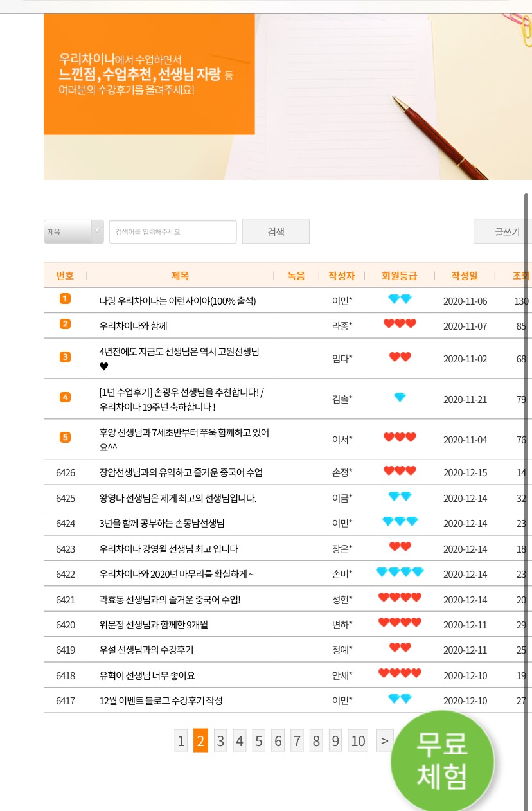Open post 우리차이나 강영월 선생님 최고 입니다
The height and width of the screenshot is (811, 532).
pyautogui.click(x=168, y=549)
